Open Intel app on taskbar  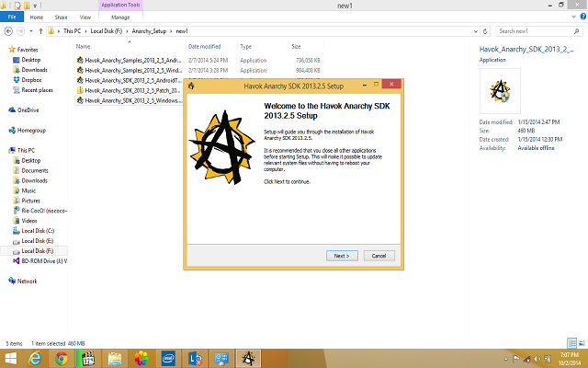point(168,359)
